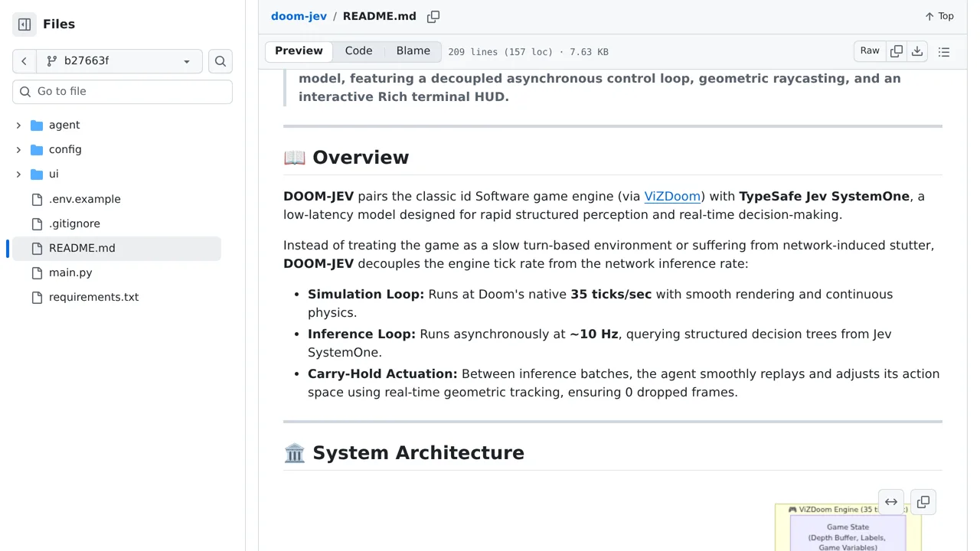Download the raw file icon
Image resolution: width=980 pixels, height=551 pixels.
917,51
